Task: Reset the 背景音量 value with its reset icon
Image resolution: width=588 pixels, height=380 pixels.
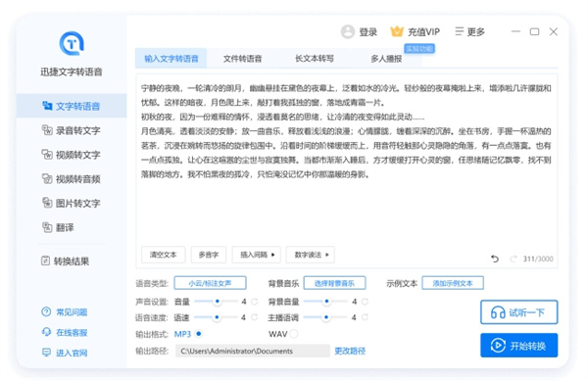Action: [x=365, y=302]
